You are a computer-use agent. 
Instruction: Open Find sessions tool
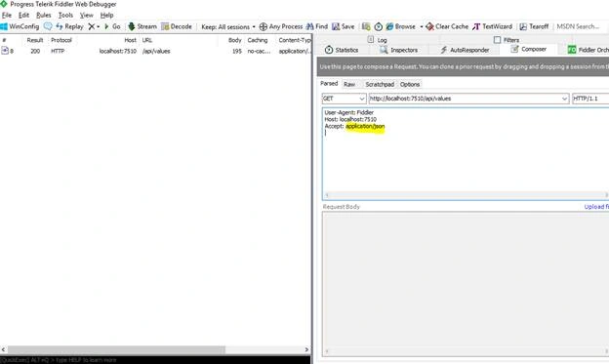317,26
